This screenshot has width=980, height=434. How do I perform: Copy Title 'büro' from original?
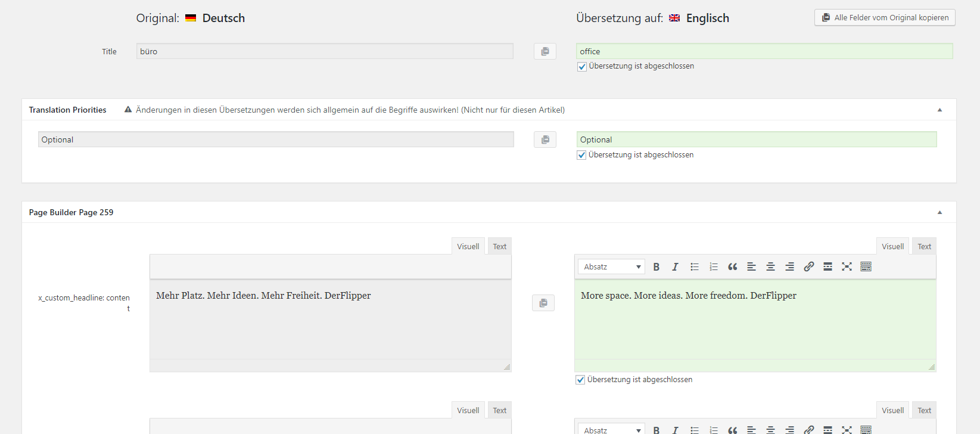click(x=545, y=51)
